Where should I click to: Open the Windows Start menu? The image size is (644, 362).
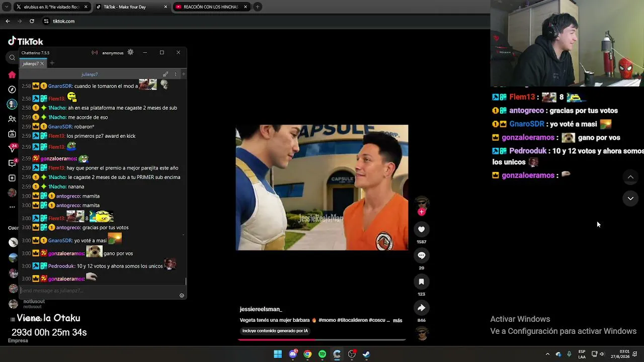[278, 354]
